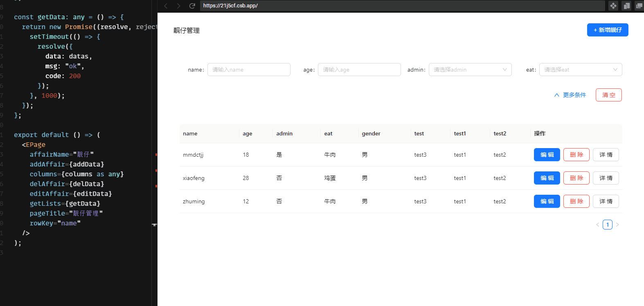Click the export default line in editor
The image size is (644, 306).
click(x=57, y=135)
